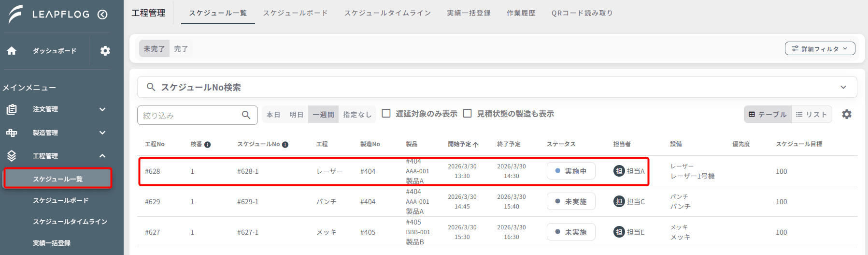
Task: Click 実施中 status button for #628
Action: pyautogui.click(x=571, y=171)
